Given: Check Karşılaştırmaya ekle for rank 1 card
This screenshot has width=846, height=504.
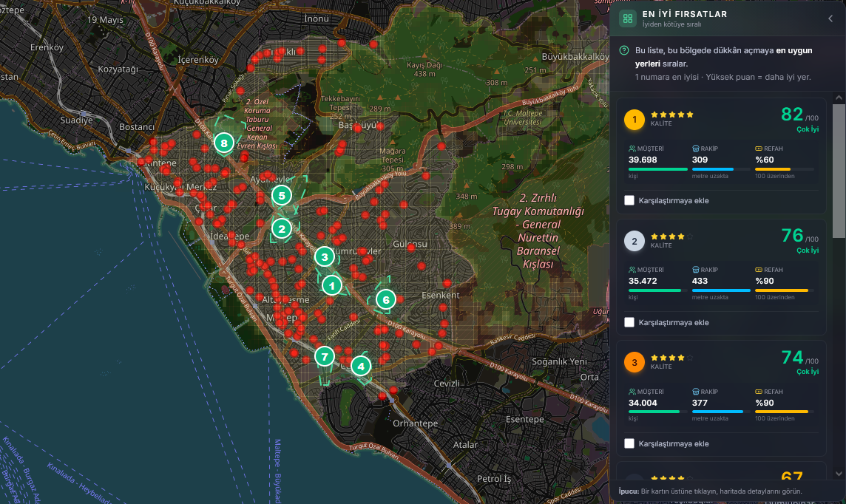Looking at the screenshot, I should [x=629, y=200].
